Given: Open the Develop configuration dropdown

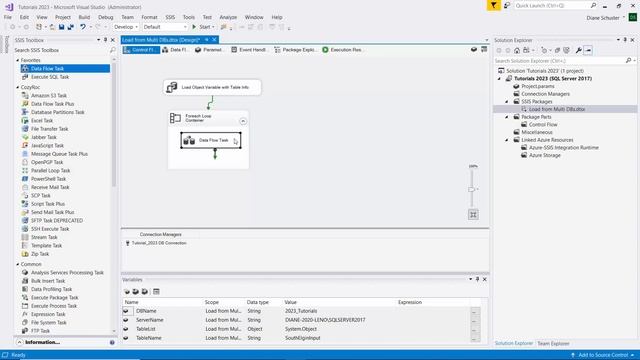Looking at the screenshot, I should (x=126, y=27).
